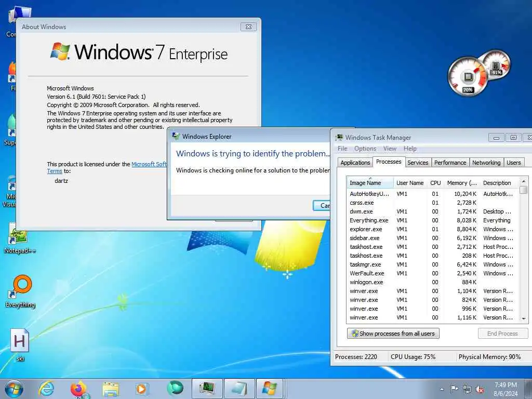
Task: Click the Microsoft Software License Terms link
Action: pyautogui.click(x=149, y=164)
